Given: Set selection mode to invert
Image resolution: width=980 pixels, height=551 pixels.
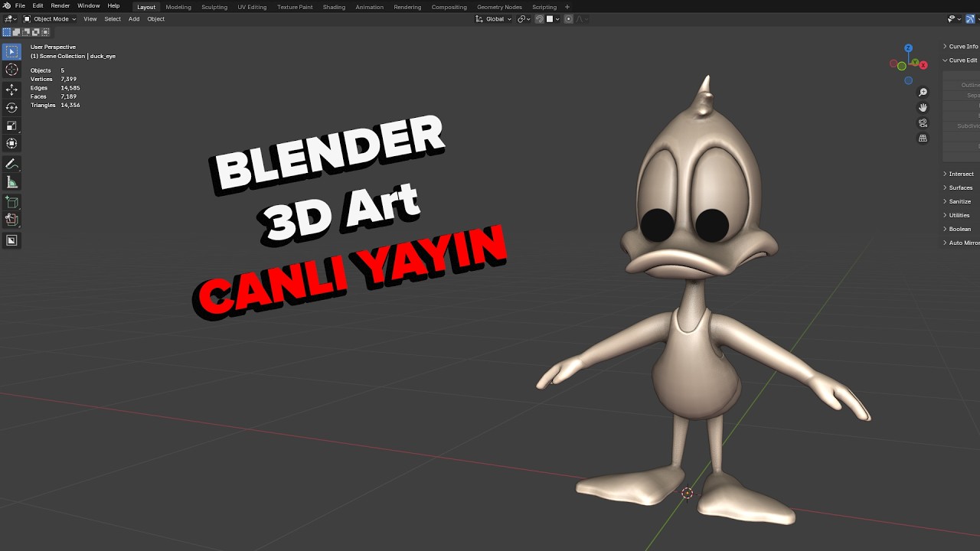Looking at the screenshot, I should tap(35, 32).
